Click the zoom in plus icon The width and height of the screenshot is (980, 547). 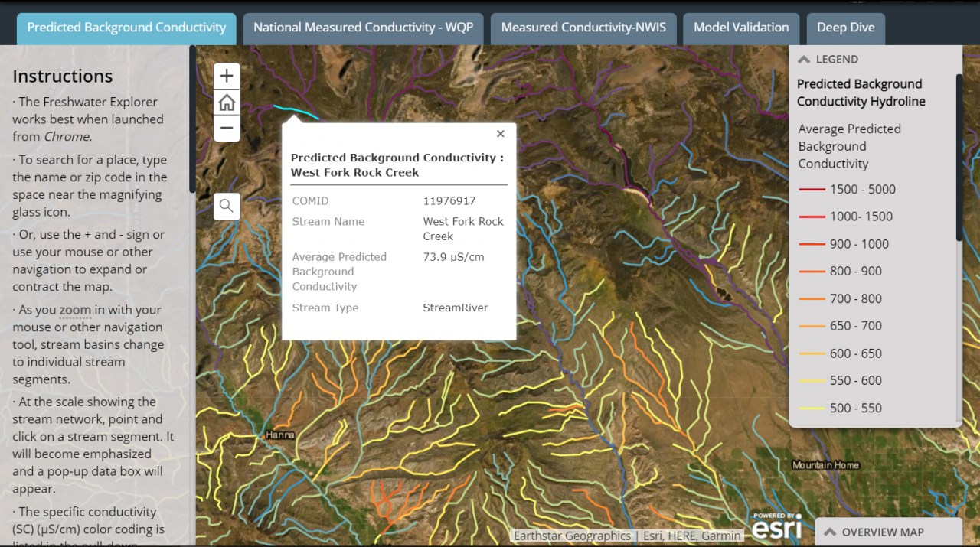227,76
